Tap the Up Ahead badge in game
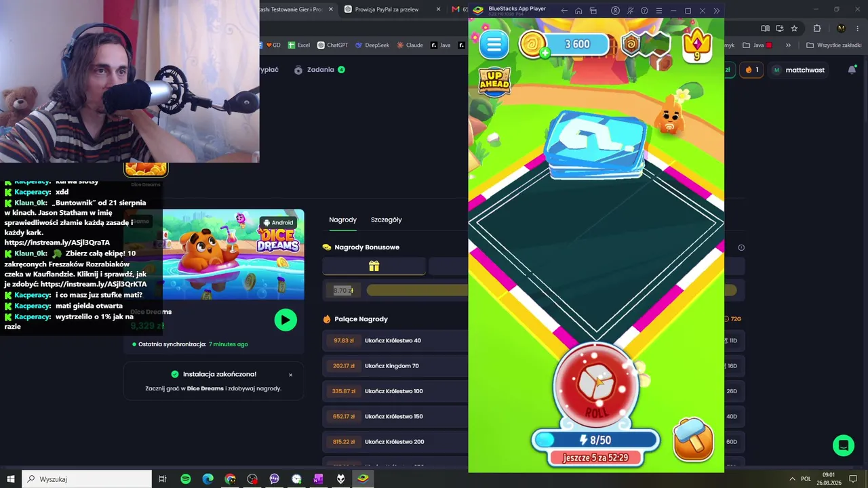868x488 pixels. [494, 80]
